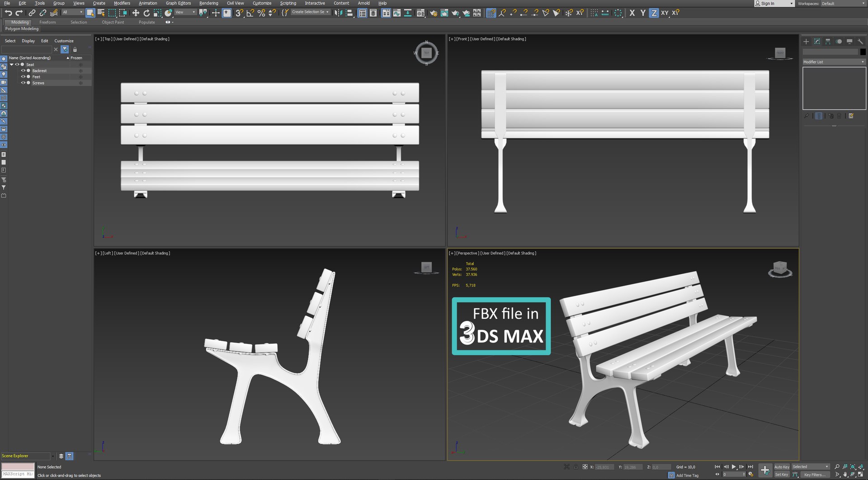
Task: Click the Key Filters button
Action: click(x=815, y=475)
